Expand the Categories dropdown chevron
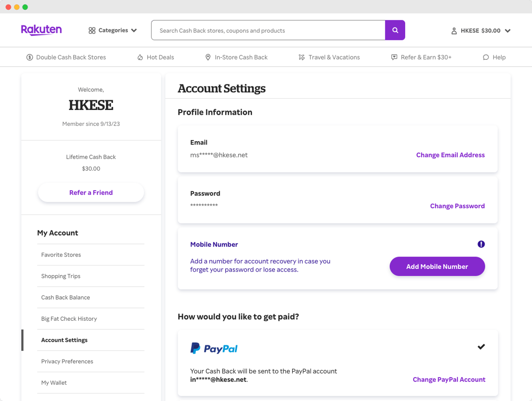This screenshot has width=532, height=401. coord(134,31)
